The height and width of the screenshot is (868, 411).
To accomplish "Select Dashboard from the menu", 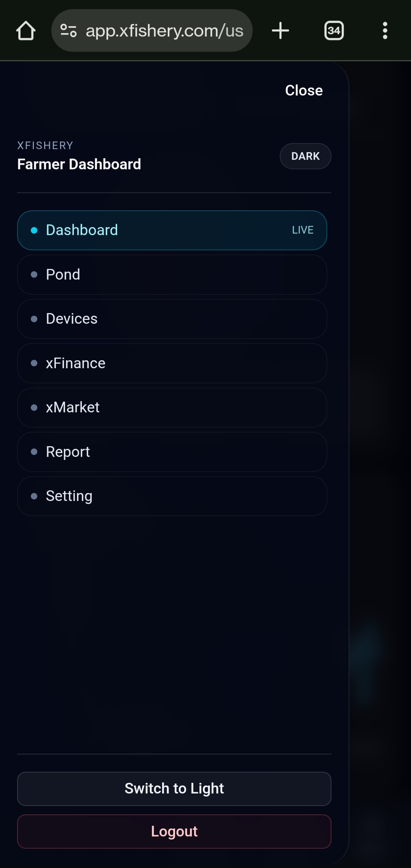I will click(172, 230).
